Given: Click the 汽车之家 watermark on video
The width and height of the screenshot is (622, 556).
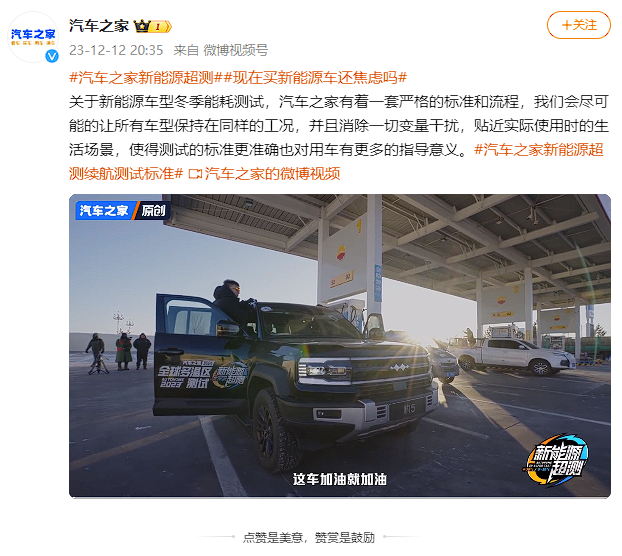Looking at the screenshot, I should tap(104, 211).
